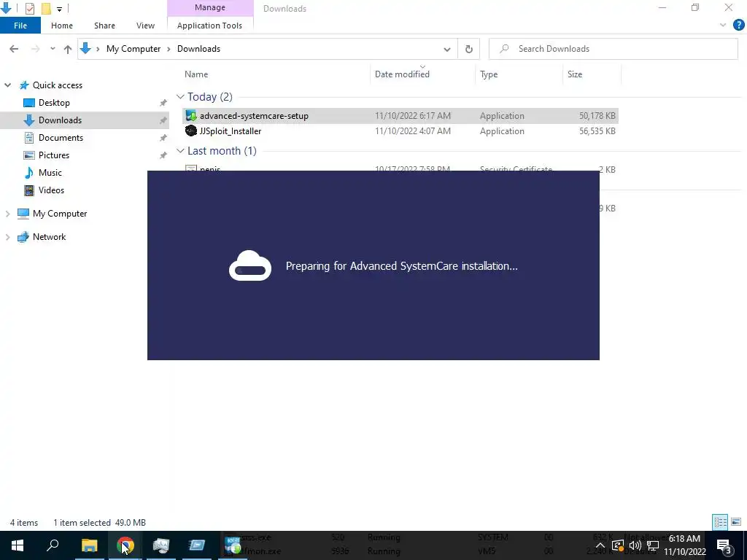
Task: Select the JJSploit_Installer file icon
Action: [191, 131]
